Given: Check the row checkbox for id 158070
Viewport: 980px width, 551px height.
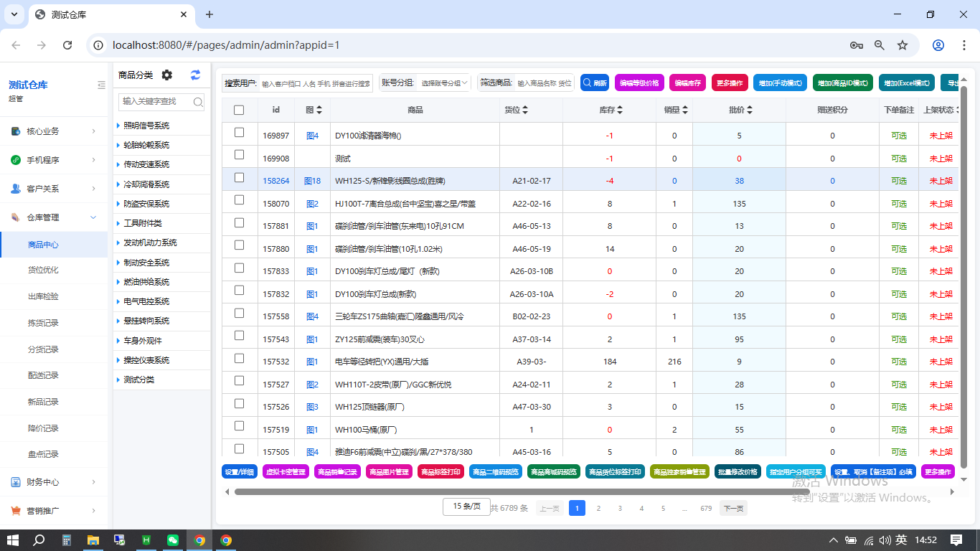Looking at the screenshot, I should tap(239, 200).
